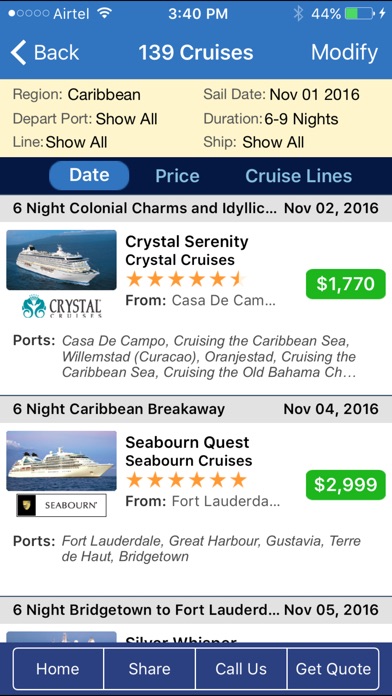Expand the 6 Night Caribbean Breakaway header

(196, 409)
